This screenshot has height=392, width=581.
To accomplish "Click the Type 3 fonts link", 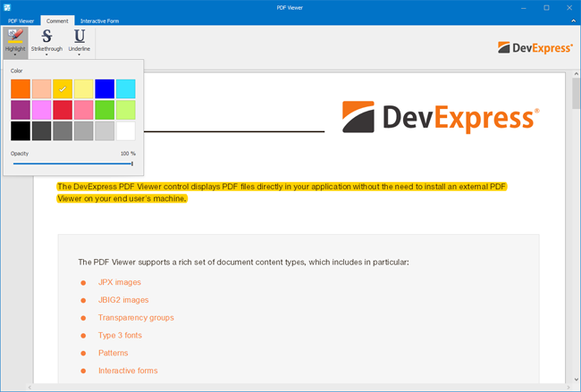I will (x=120, y=336).
